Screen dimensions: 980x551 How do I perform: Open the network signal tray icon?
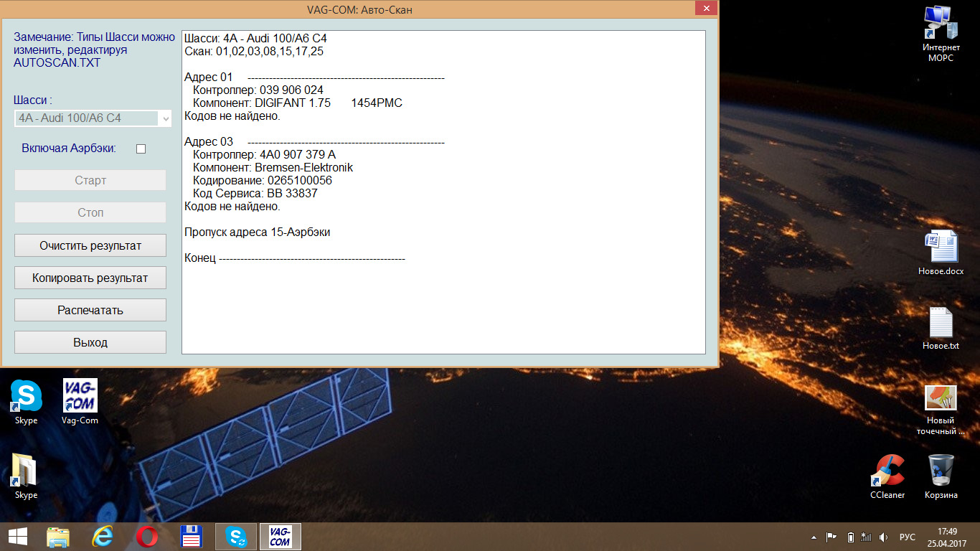[866, 537]
